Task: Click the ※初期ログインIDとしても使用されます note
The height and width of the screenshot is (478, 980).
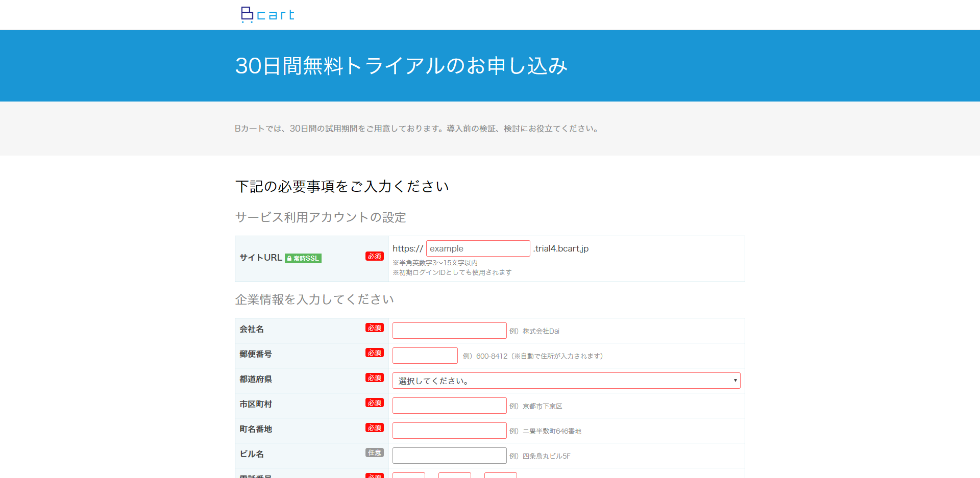Action: click(452, 272)
